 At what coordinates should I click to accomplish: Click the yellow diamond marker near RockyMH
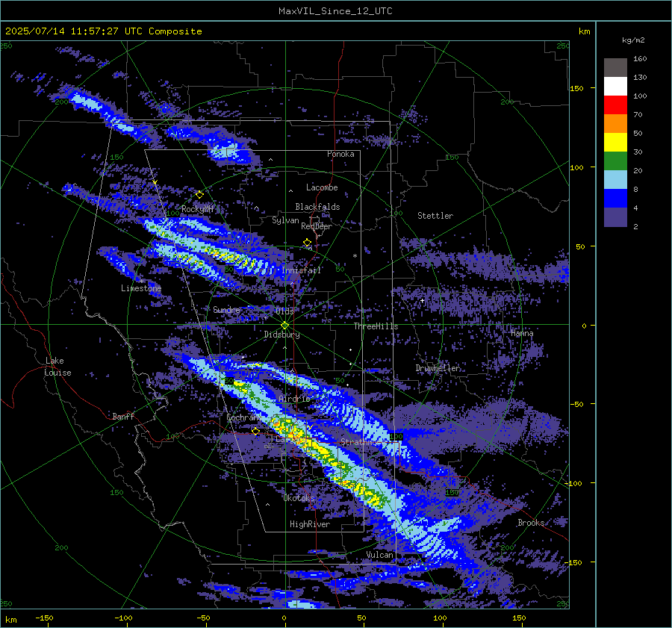[199, 195]
